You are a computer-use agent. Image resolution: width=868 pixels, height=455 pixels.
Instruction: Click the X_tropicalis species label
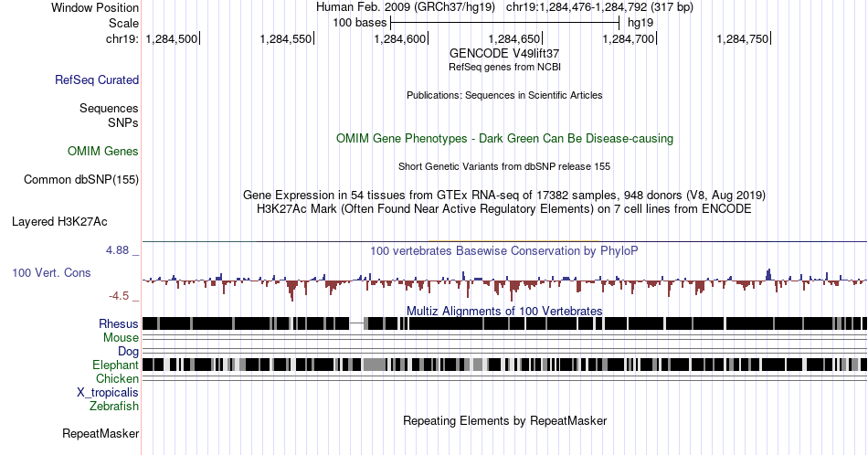point(108,393)
